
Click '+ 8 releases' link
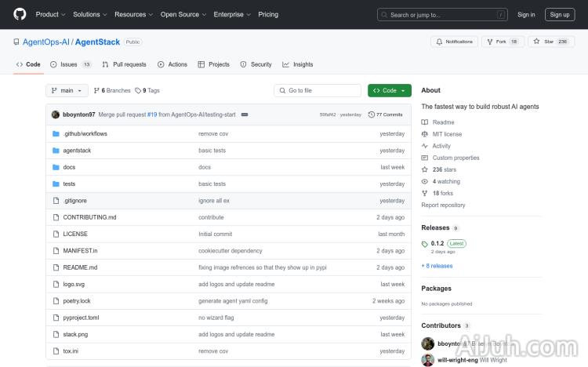(437, 266)
